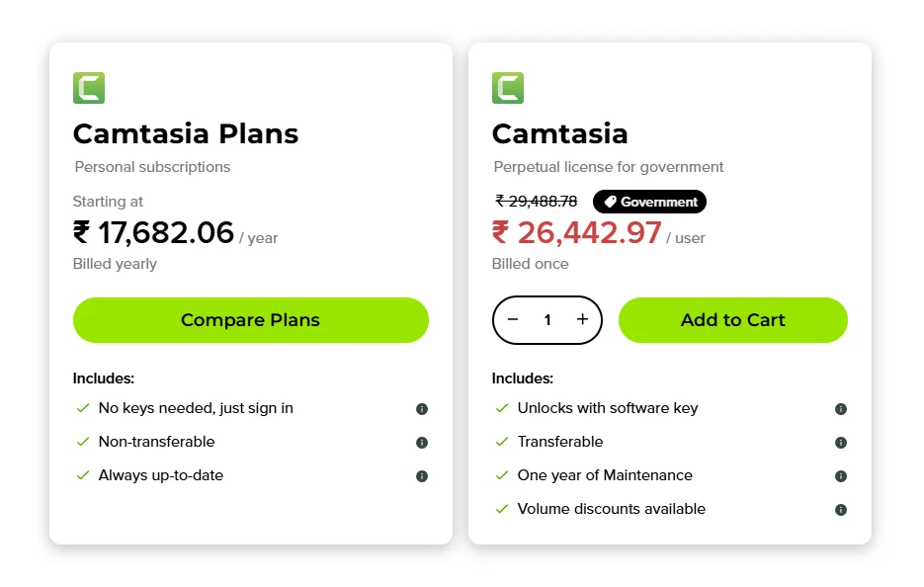Viewport: 924px width, 587px height.
Task: Decrease quantity with minus button
Action: [513, 319]
